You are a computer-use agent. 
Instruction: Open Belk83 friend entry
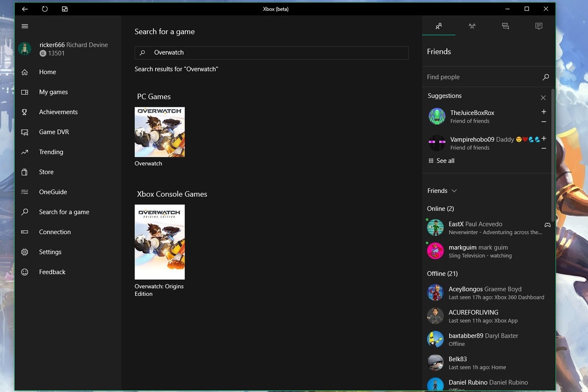[487, 363]
